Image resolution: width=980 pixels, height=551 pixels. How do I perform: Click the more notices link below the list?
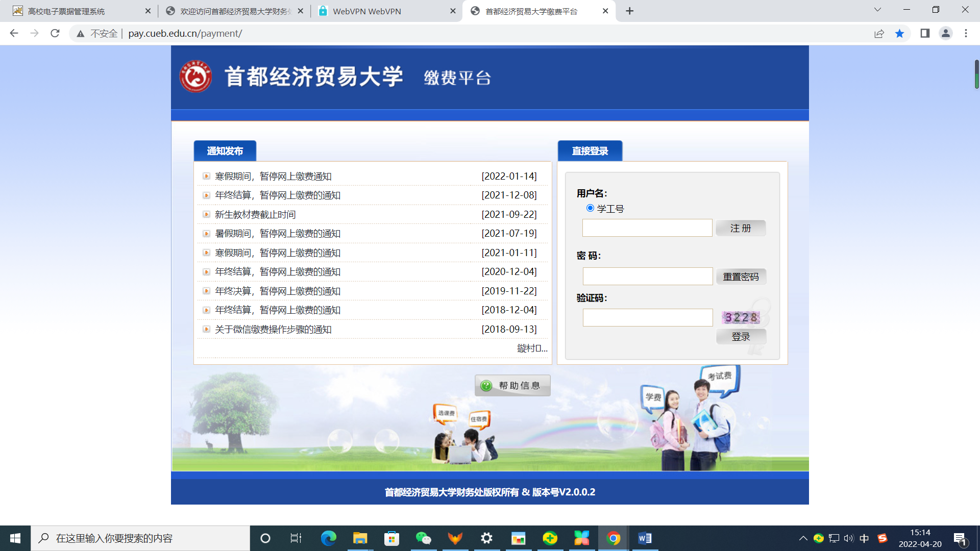(532, 348)
